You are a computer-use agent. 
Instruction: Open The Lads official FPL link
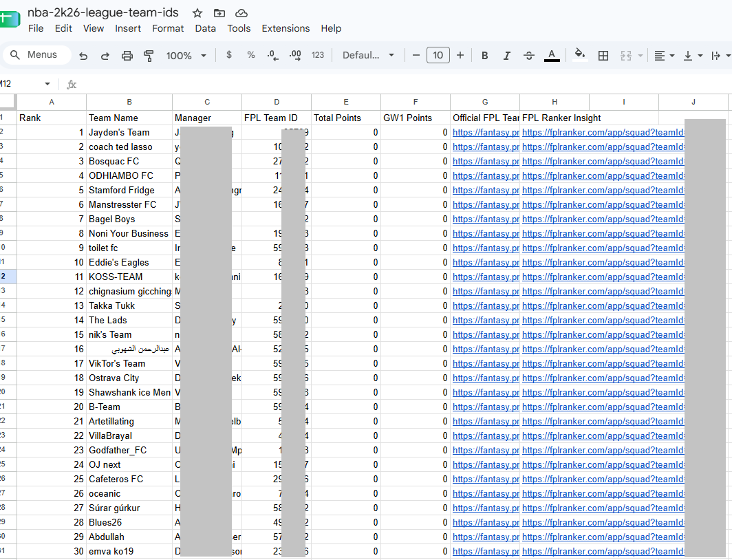coord(486,320)
